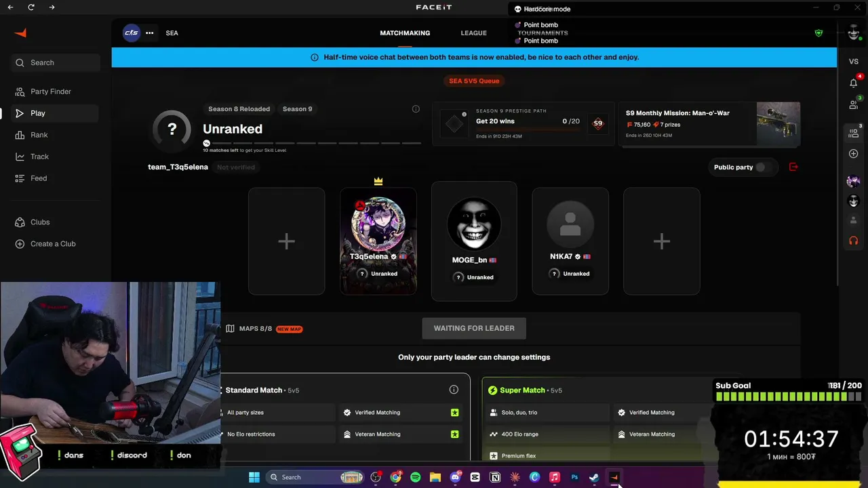
Task: Click the info icon on the announcement banner
Action: (314, 58)
